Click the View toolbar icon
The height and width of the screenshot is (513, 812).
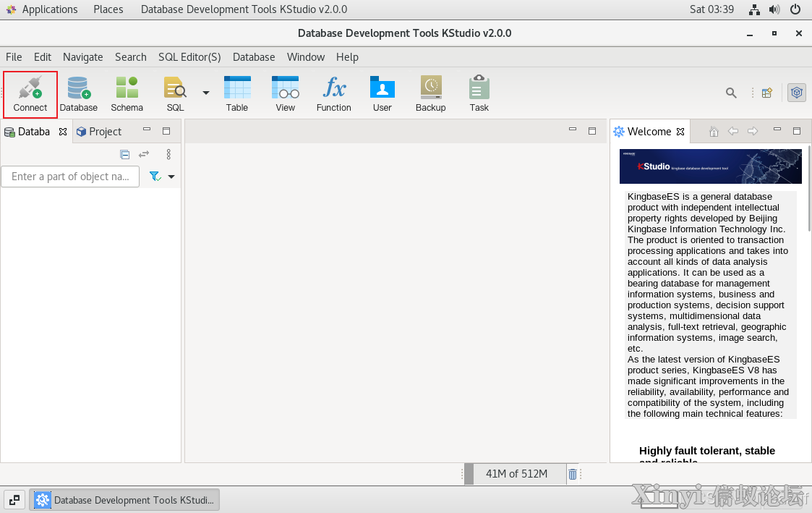point(286,94)
